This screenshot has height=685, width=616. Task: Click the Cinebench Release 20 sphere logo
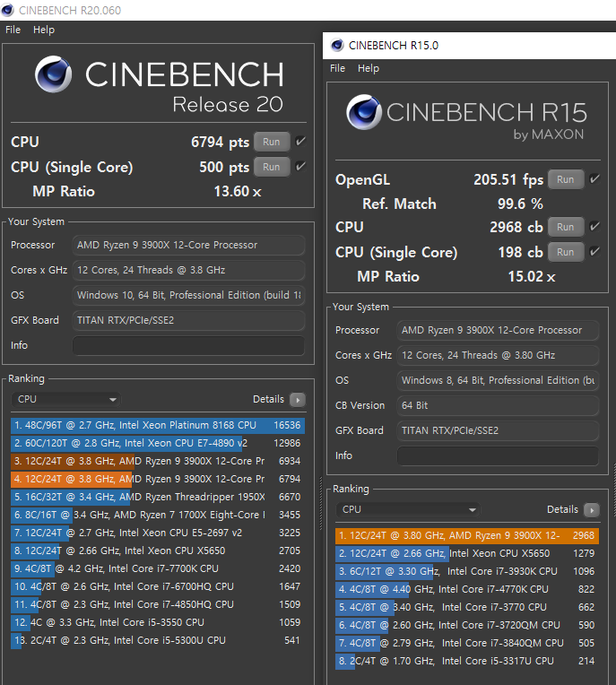coord(53,74)
